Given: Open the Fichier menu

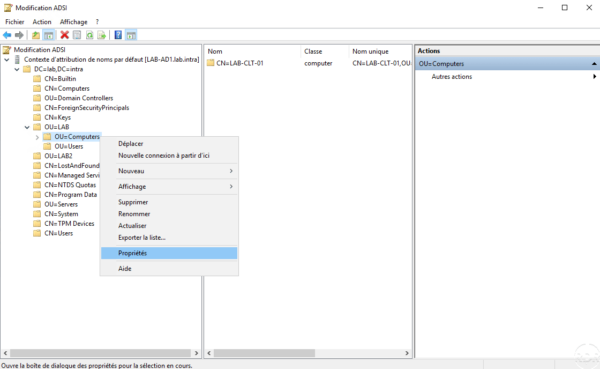Looking at the screenshot, I should 15,22.
